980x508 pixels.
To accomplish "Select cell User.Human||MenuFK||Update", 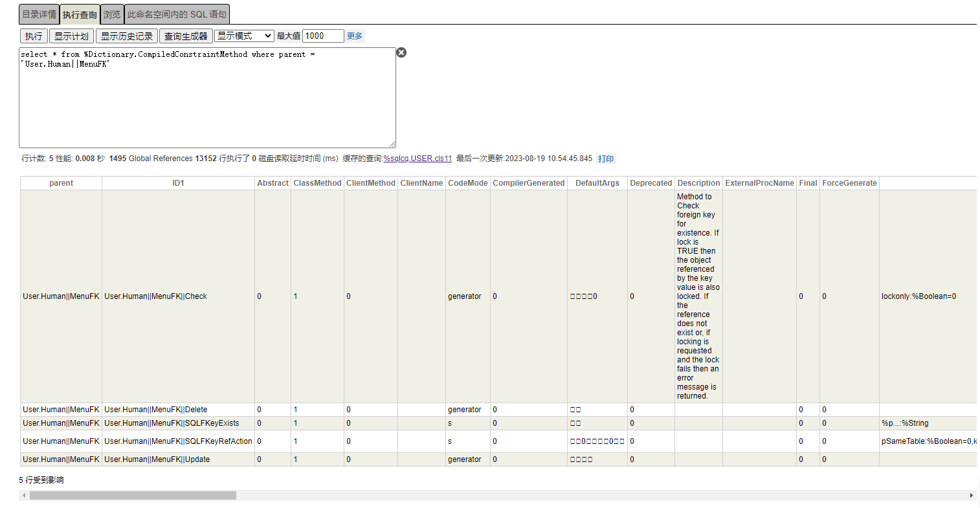I will (178, 459).
